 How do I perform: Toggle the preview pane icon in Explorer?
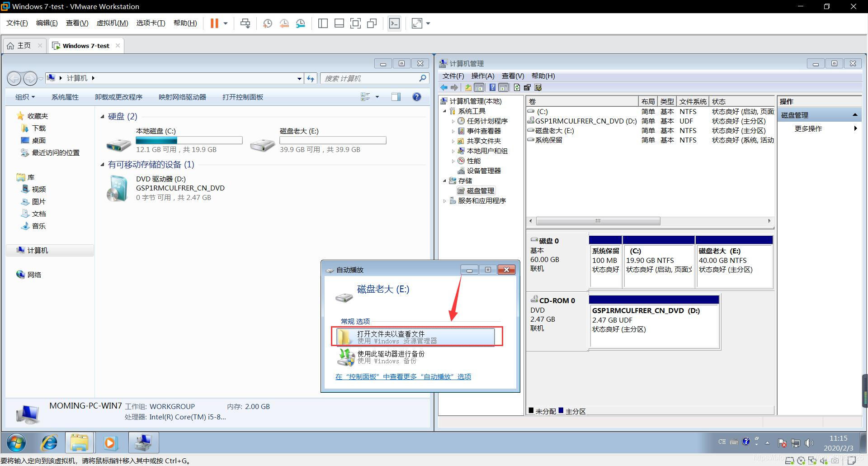click(x=396, y=97)
